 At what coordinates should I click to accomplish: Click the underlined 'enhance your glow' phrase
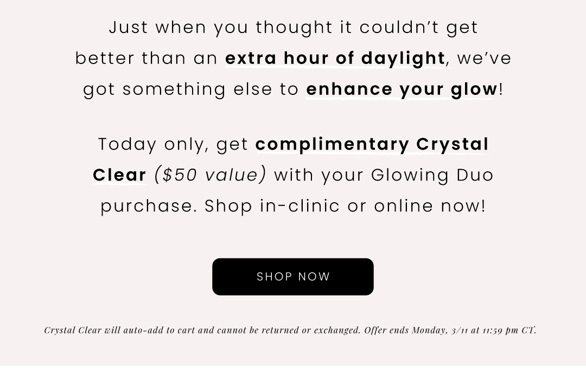point(402,89)
